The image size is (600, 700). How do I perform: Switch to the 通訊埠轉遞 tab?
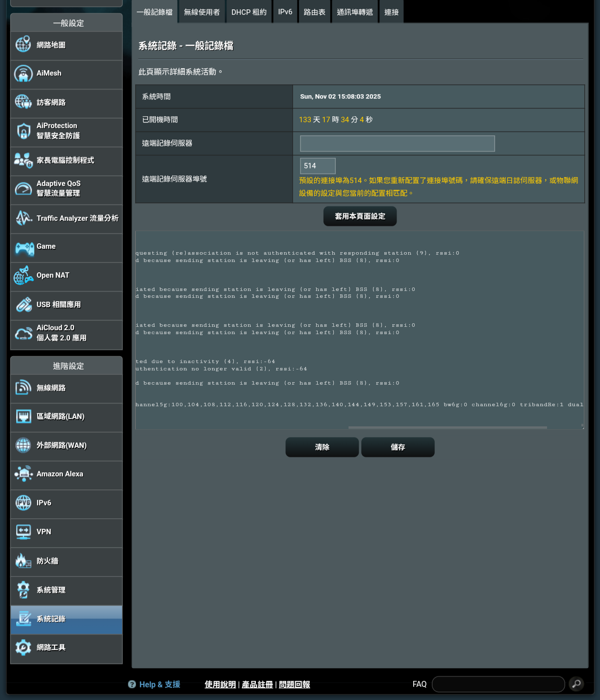pyautogui.click(x=354, y=11)
